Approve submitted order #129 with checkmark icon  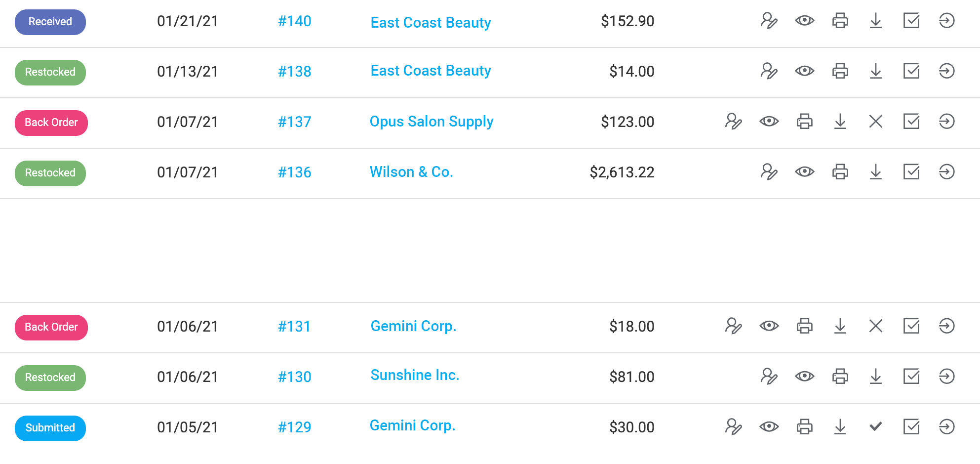click(875, 427)
